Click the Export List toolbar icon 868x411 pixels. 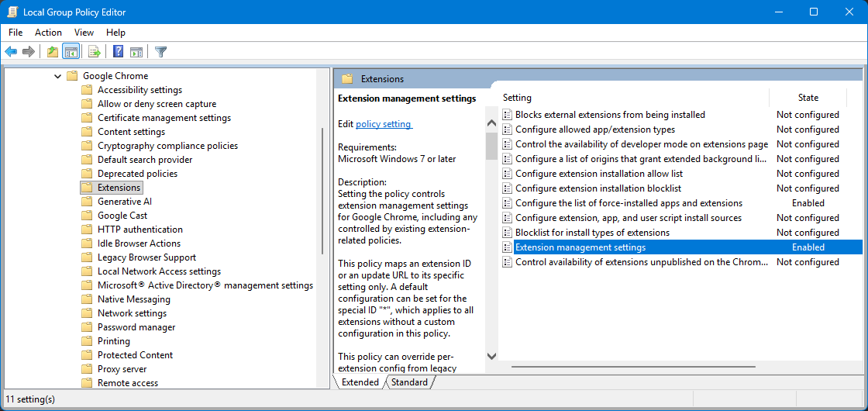(x=94, y=52)
